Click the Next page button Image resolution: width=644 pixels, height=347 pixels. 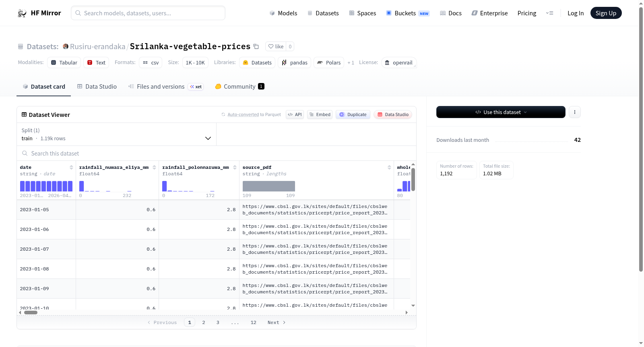277,322
